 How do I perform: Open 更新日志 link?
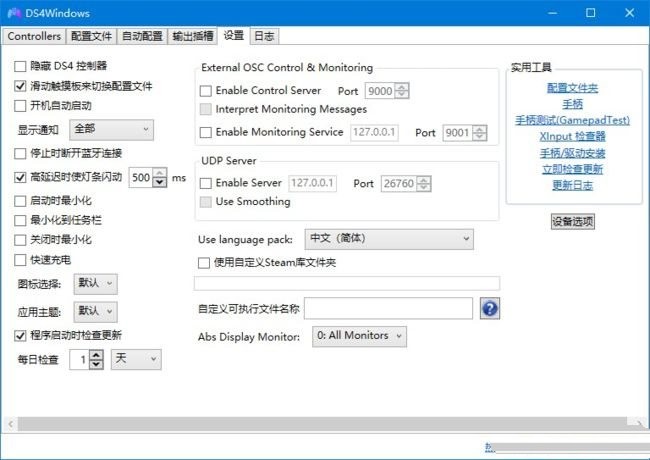(x=572, y=185)
